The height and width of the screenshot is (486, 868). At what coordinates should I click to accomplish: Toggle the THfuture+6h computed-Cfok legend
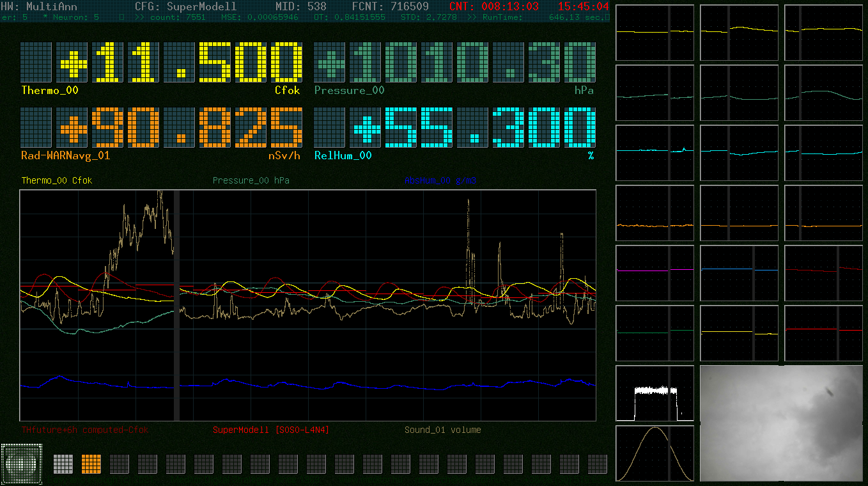pos(84,430)
